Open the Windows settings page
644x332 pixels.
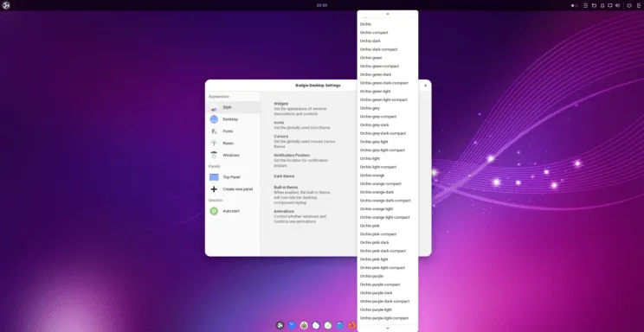[233, 155]
